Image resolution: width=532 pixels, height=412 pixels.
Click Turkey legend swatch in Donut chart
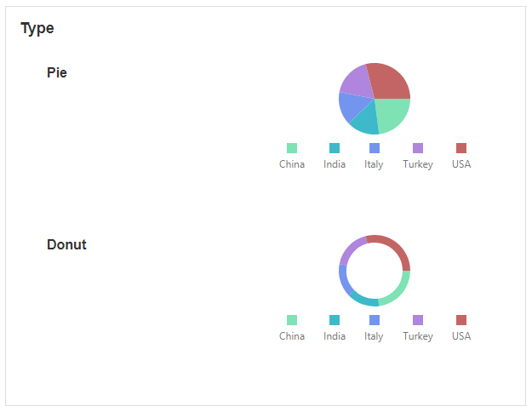tap(418, 320)
